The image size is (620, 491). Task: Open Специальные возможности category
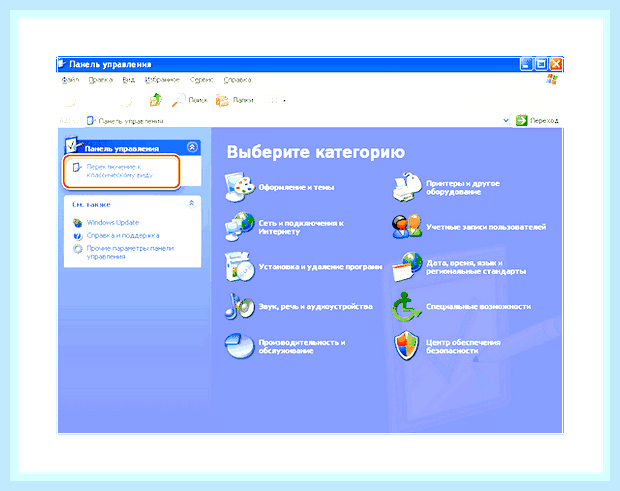478,307
